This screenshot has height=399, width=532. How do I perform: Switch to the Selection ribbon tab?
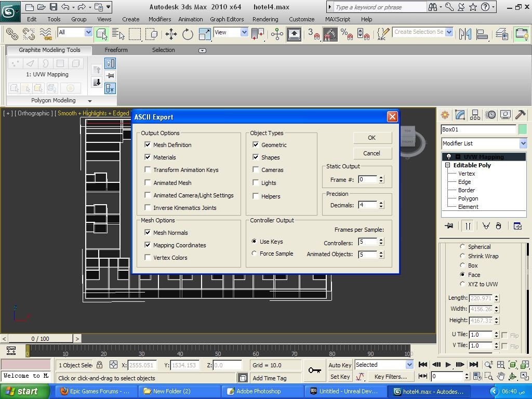coord(164,50)
